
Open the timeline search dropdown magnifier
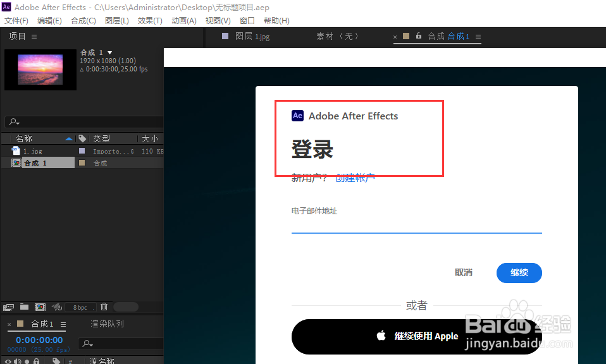click(x=88, y=343)
